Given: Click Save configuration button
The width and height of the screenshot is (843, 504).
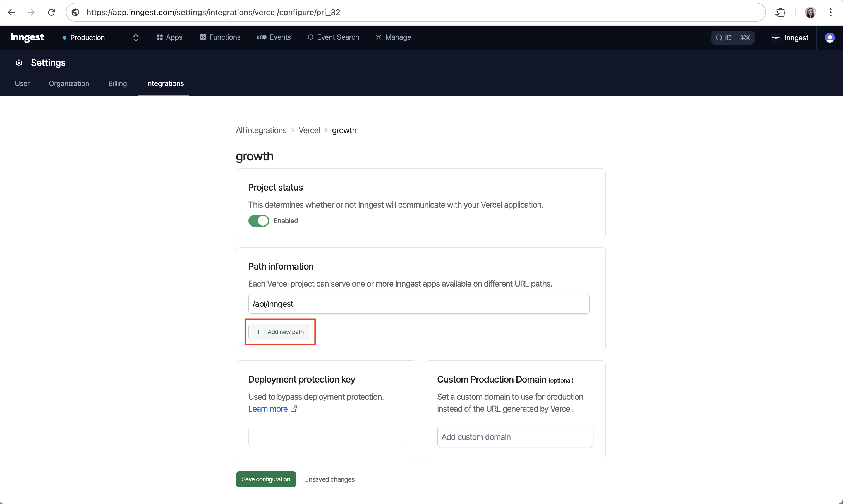Looking at the screenshot, I should coord(266,479).
